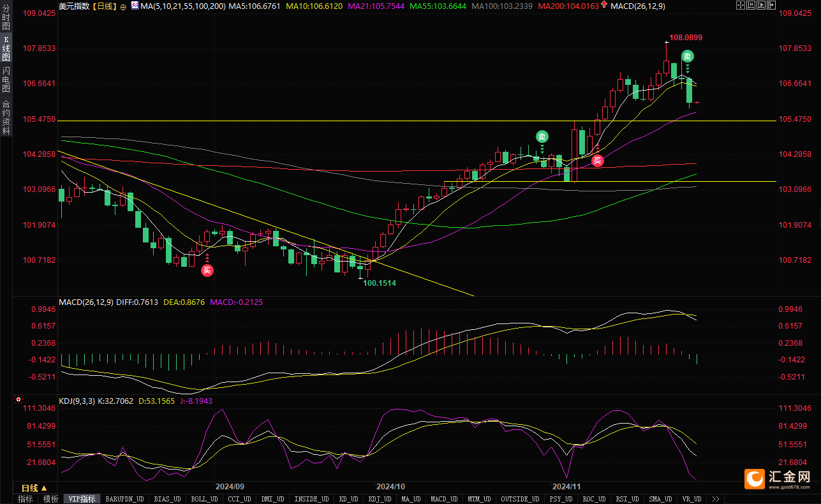
Task: Open the 合约资料 side tab
Action: [x=6, y=117]
